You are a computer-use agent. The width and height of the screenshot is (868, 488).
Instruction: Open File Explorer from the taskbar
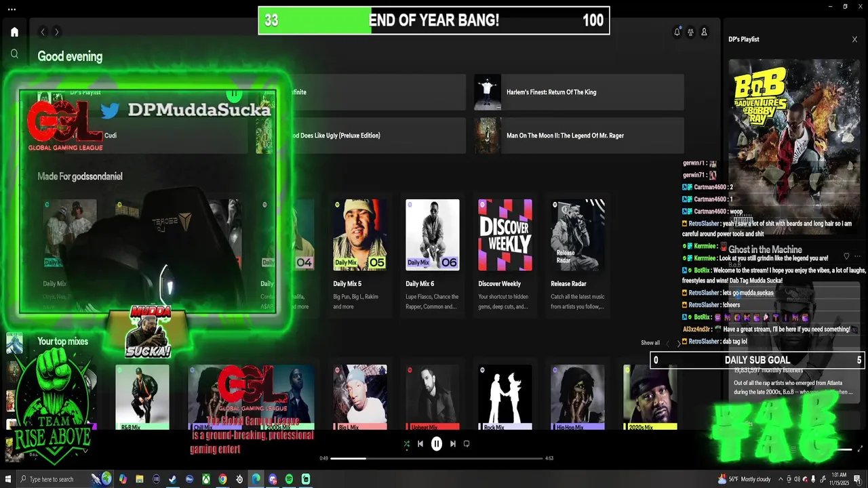140,479
